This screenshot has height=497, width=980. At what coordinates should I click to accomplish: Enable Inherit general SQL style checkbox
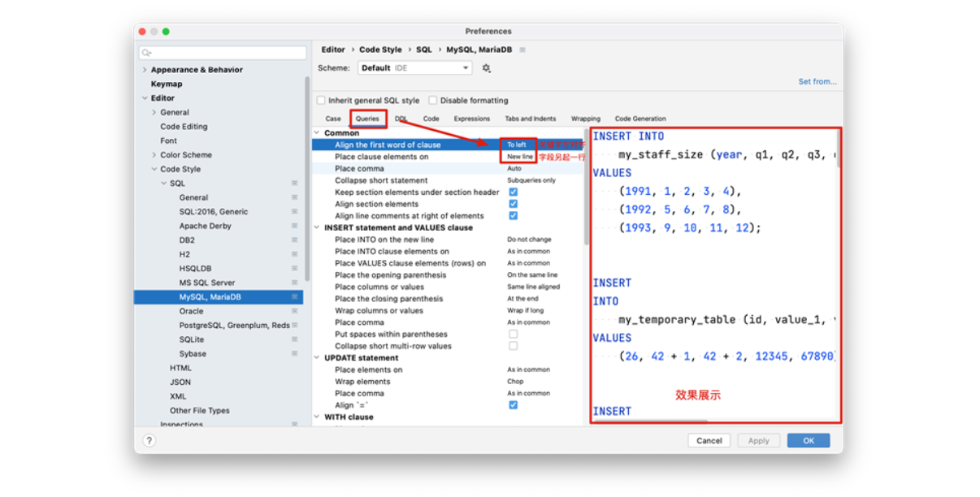321,101
